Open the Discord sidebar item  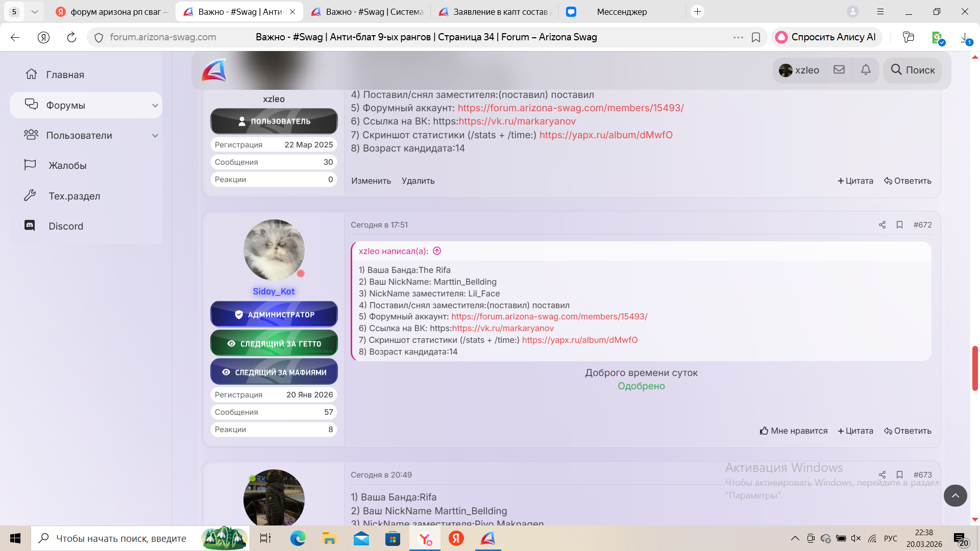65,226
